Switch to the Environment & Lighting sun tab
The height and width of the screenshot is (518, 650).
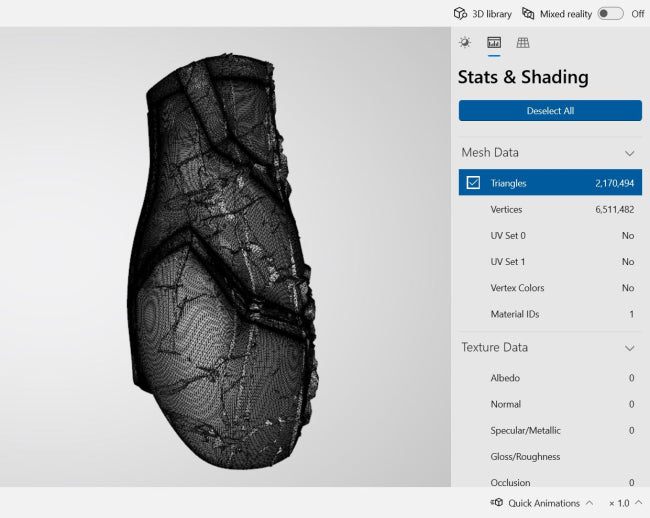click(465, 42)
